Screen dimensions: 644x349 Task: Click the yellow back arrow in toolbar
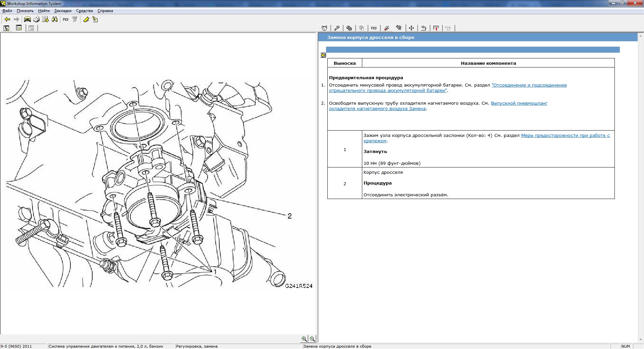click(7, 19)
